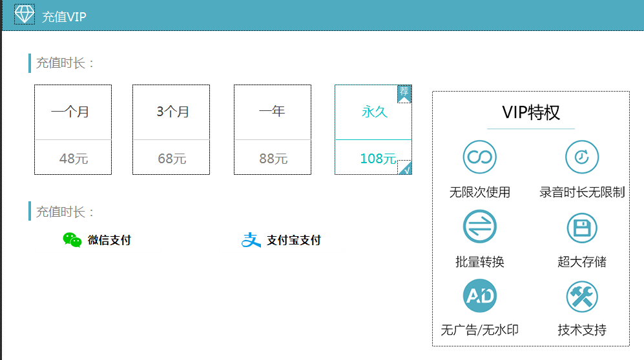Click the tools 技术支持 icon
Viewport: 644px width, 360px height.
pos(582,297)
